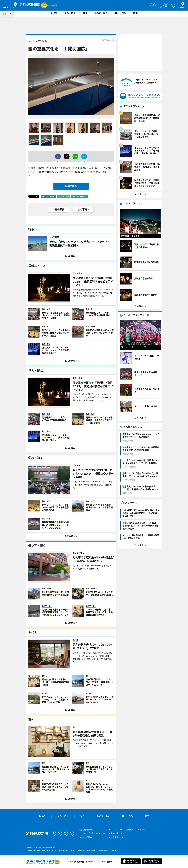Check the 12°C weather sun icon
This screenshot has height=868, width=188.
point(4,13)
